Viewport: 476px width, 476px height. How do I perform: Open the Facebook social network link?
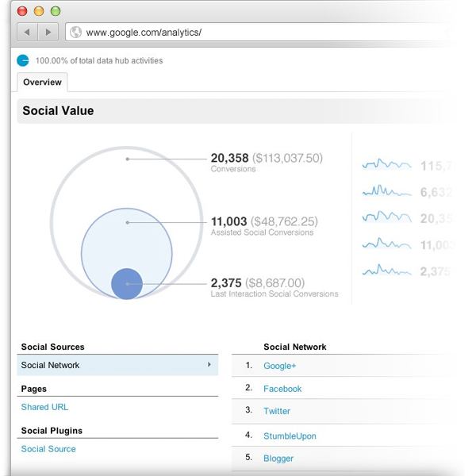(x=282, y=389)
